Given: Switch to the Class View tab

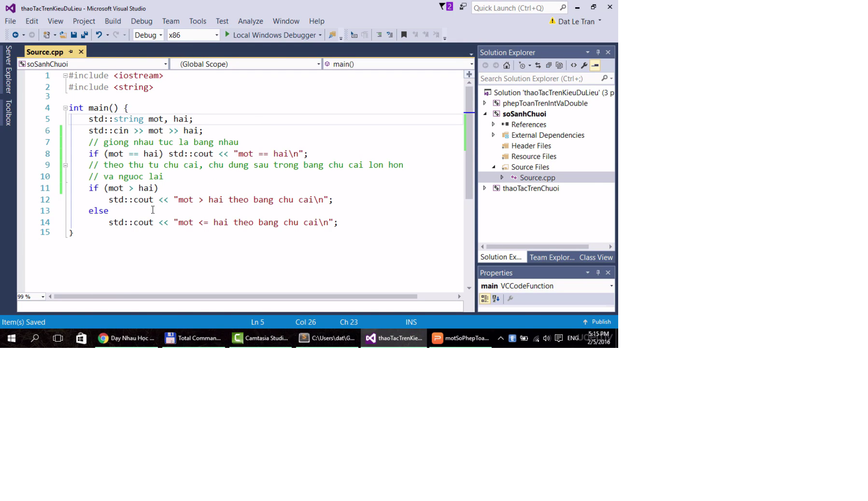Looking at the screenshot, I should click(x=596, y=257).
